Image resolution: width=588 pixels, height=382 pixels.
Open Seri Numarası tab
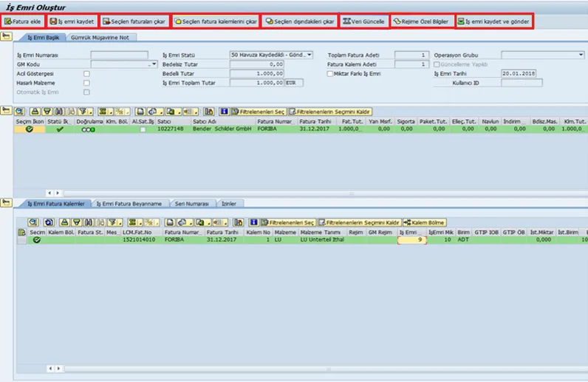pos(191,203)
